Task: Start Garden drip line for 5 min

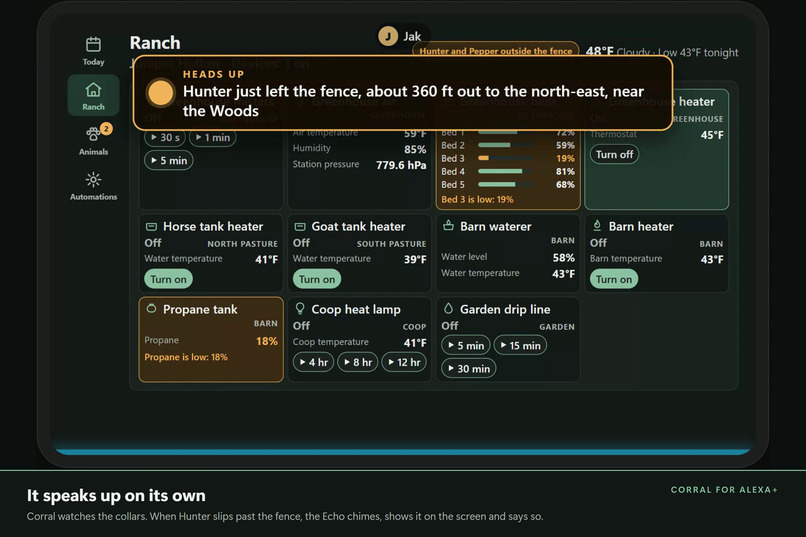Action: [x=466, y=345]
